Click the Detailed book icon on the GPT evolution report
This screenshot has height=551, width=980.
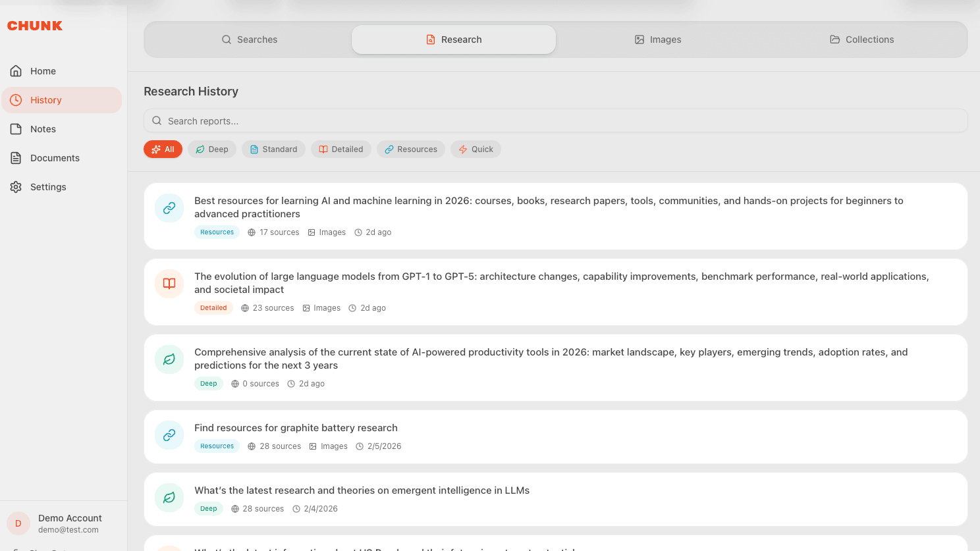169,283
